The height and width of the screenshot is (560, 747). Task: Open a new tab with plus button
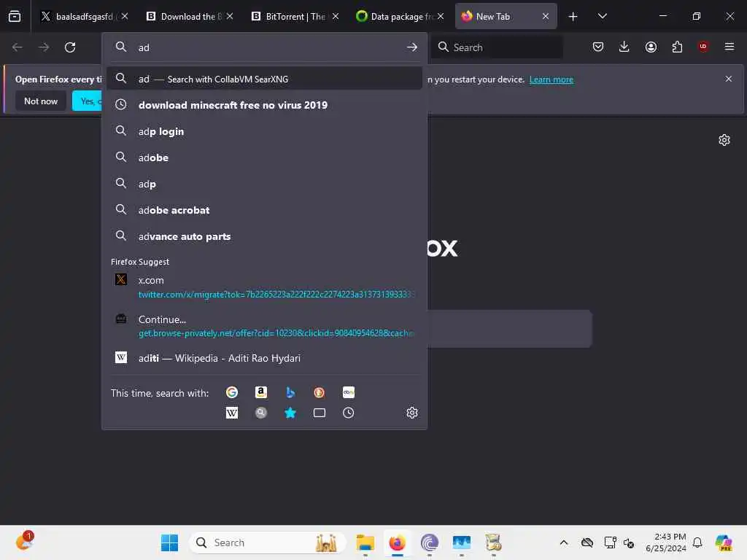pyautogui.click(x=573, y=16)
